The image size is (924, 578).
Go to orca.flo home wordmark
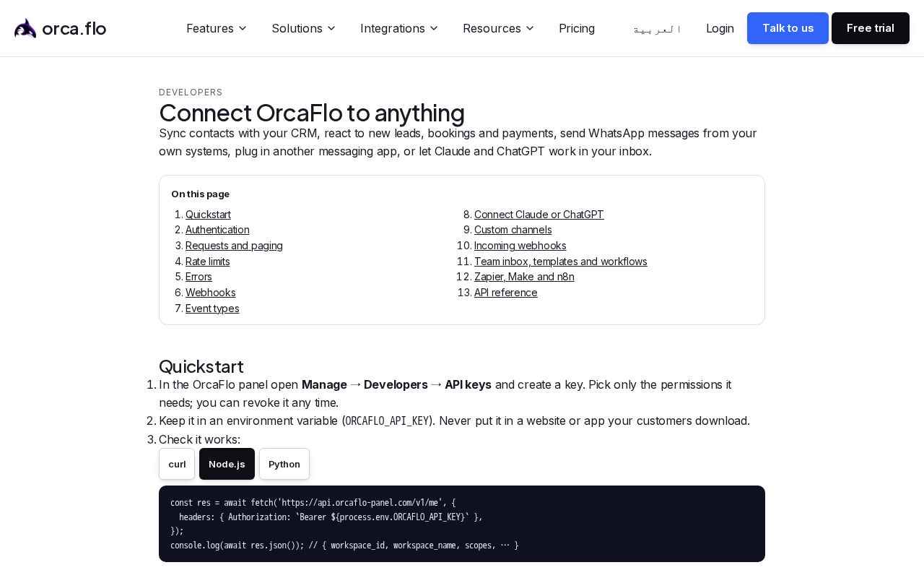(x=74, y=28)
